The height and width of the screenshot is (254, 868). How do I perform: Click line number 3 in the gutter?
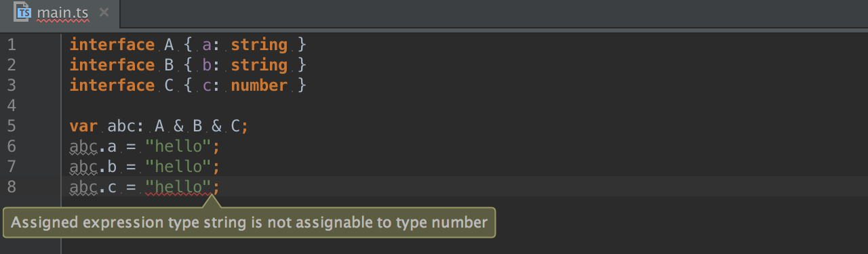12,86
